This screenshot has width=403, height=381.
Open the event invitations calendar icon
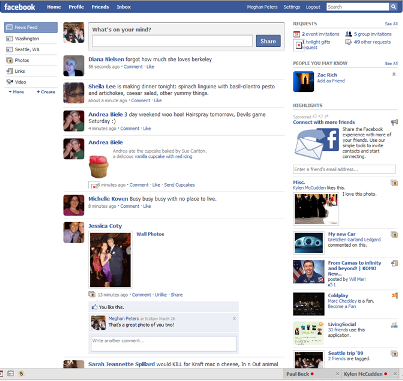296,34
